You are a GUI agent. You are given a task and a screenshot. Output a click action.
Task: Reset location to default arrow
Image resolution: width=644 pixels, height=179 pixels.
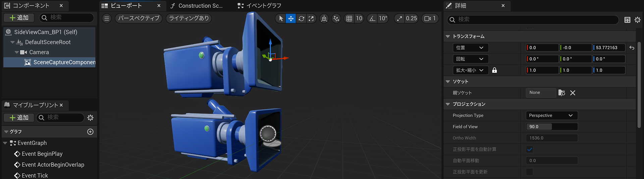[x=632, y=48]
